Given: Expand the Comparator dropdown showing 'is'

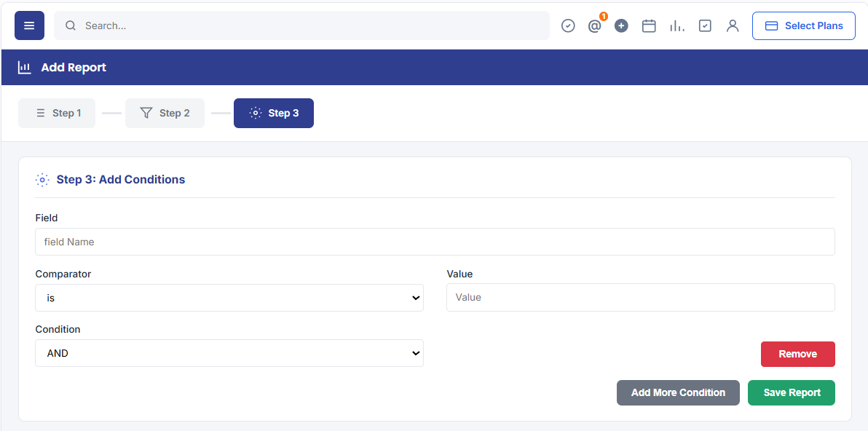Looking at the screenshot, I should (x=229, y=298).
